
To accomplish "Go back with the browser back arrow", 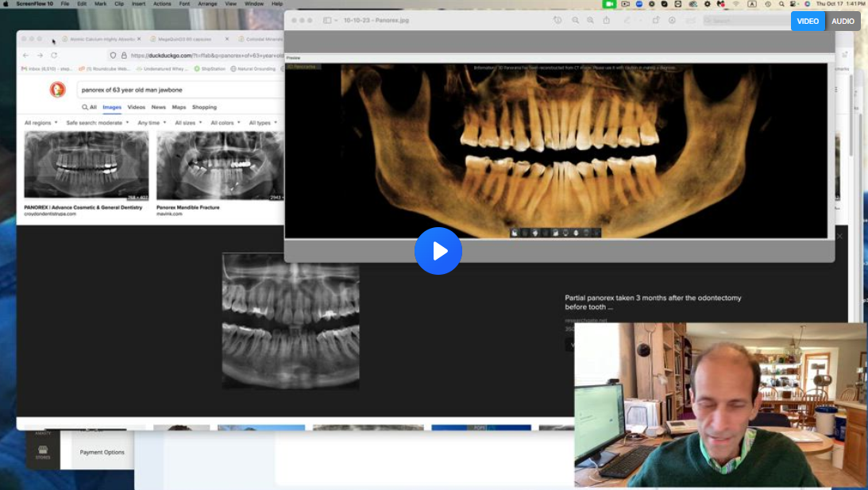I will click(x=25, y=56).
